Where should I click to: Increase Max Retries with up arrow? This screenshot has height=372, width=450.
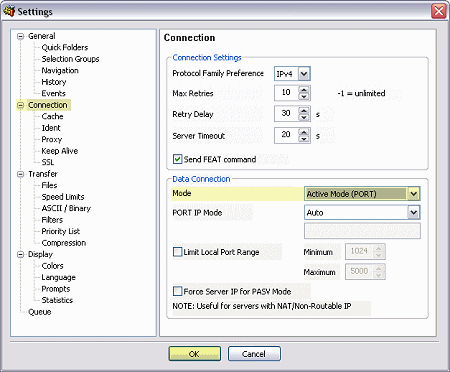coord(303,89)
